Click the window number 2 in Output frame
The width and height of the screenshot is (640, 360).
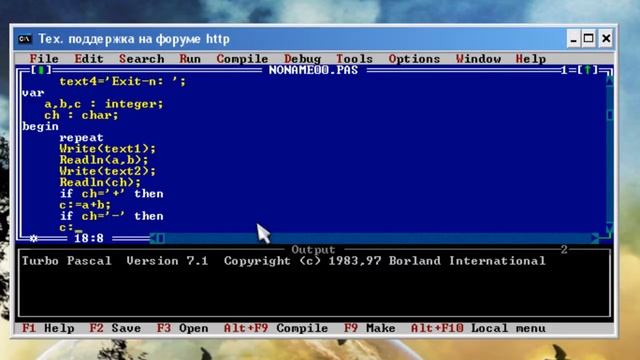click(564, 250)
